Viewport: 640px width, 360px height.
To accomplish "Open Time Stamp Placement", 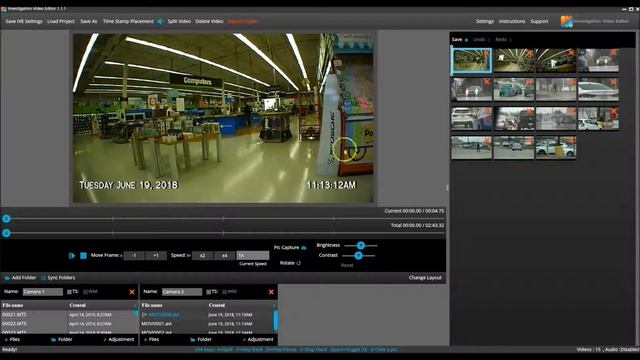I will click(x=128, y=21).
